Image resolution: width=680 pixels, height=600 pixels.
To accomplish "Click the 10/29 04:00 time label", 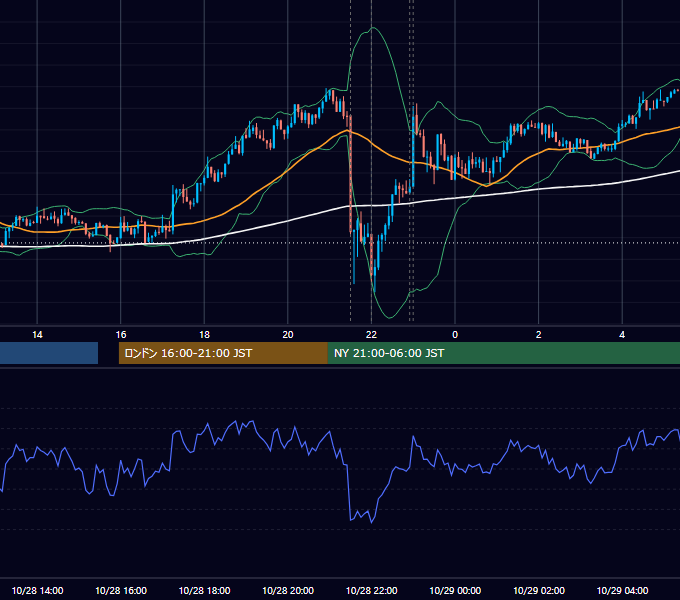I will pyautogui.click(x=622, y=590).
